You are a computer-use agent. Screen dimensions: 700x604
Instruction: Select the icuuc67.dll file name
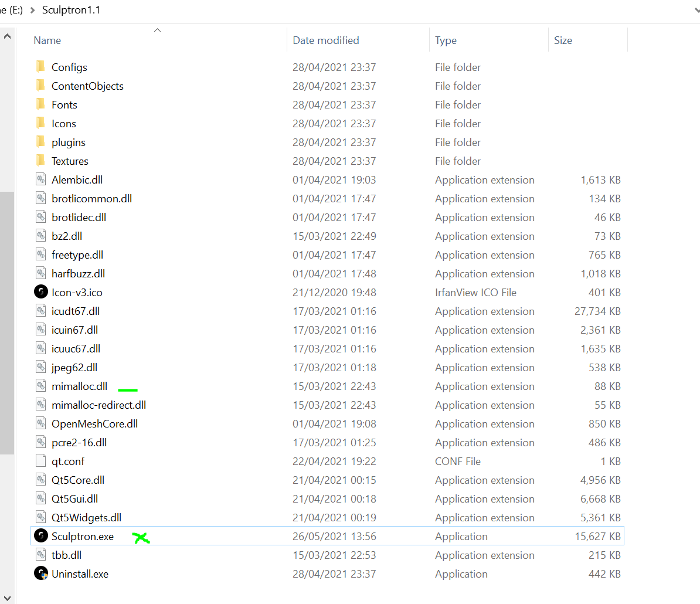76,349
